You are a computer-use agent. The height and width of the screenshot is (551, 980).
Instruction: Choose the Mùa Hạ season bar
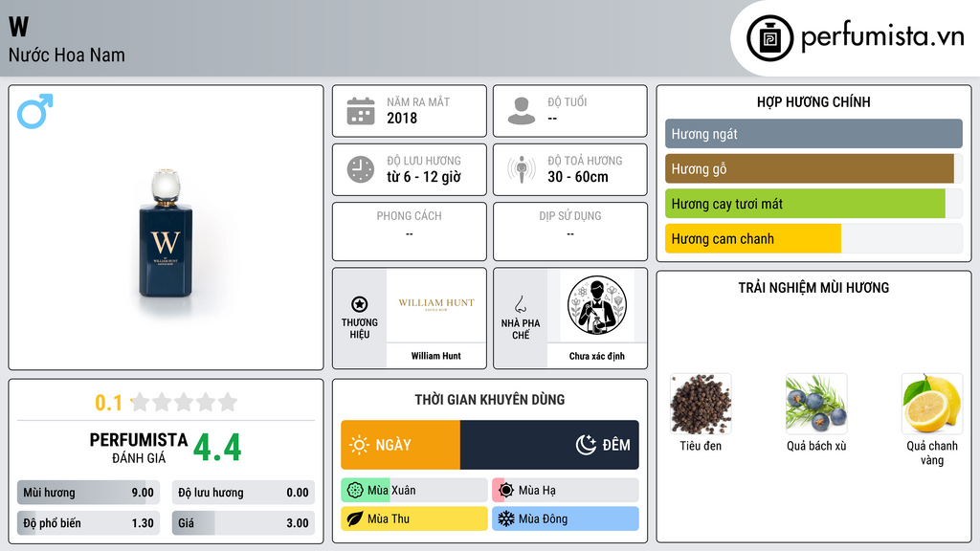tap(566, 491)
